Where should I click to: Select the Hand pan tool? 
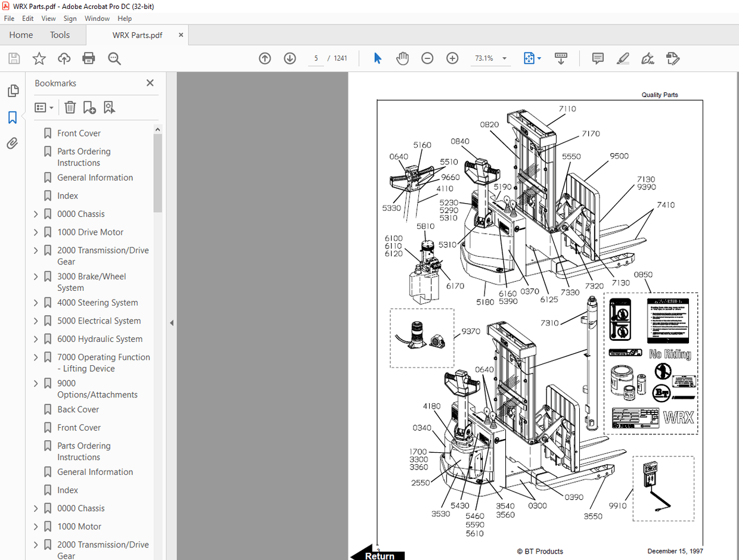tap(403, 58)
